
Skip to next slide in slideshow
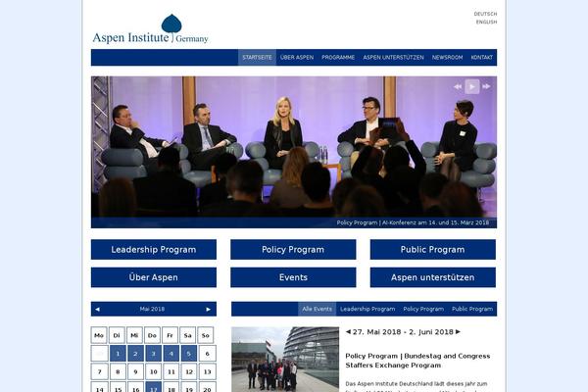[x=486, y=86]
